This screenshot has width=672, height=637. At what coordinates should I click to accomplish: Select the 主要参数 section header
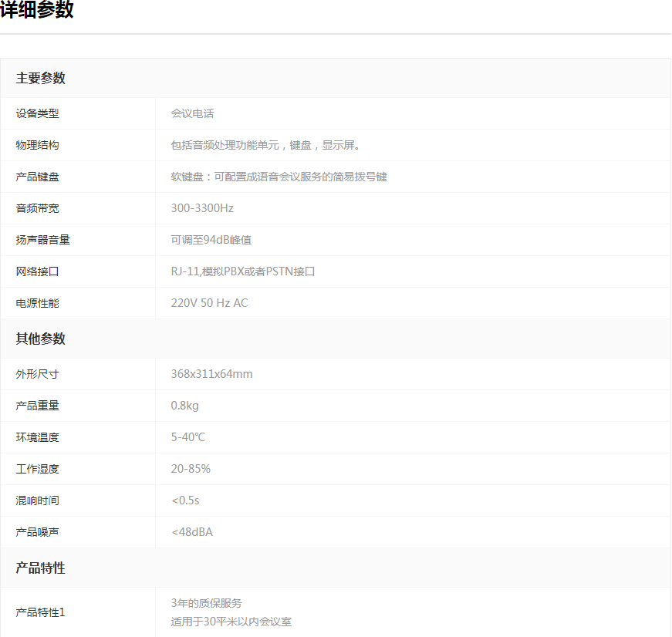click(41, 78)
